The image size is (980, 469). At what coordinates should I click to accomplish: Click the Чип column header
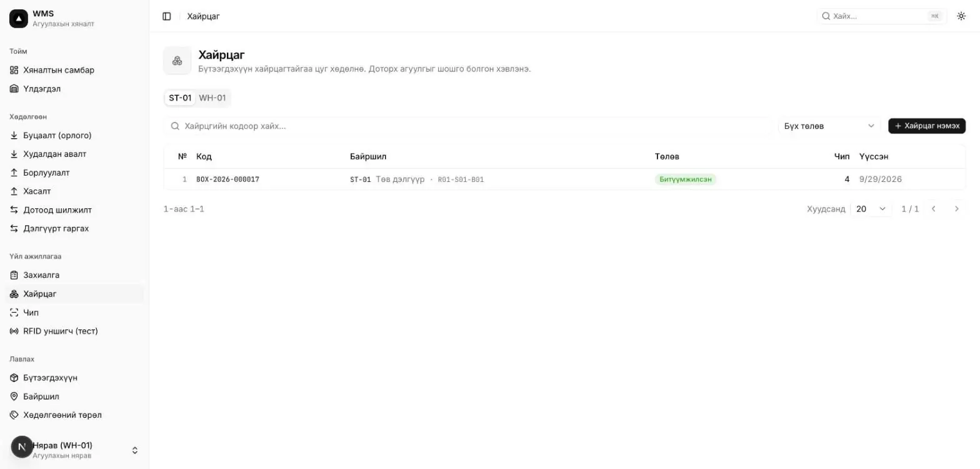[x=842, y=156]
